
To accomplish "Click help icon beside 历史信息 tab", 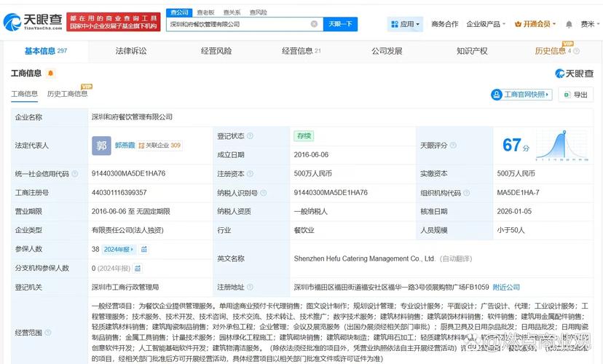I will (x=576, y=51).
